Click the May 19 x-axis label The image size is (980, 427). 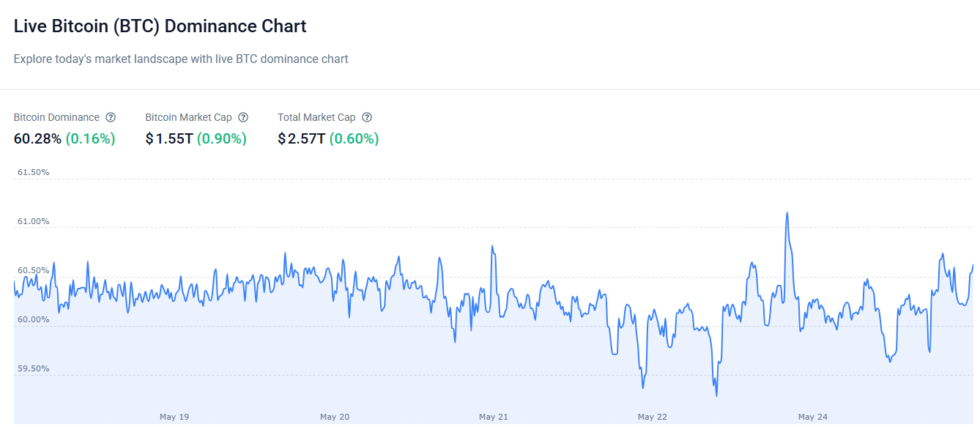pos(174,417)
